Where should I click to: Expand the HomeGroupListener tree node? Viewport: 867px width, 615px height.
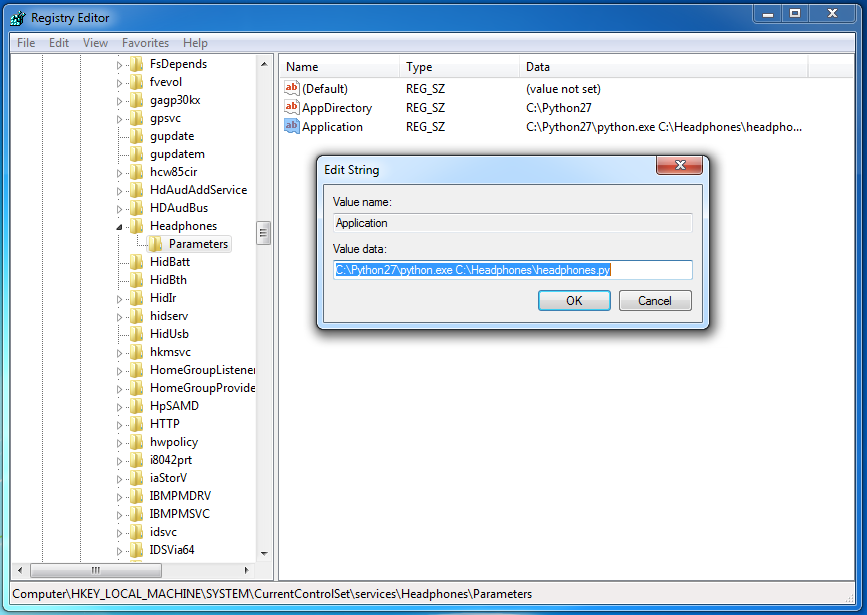click(119, 371)
